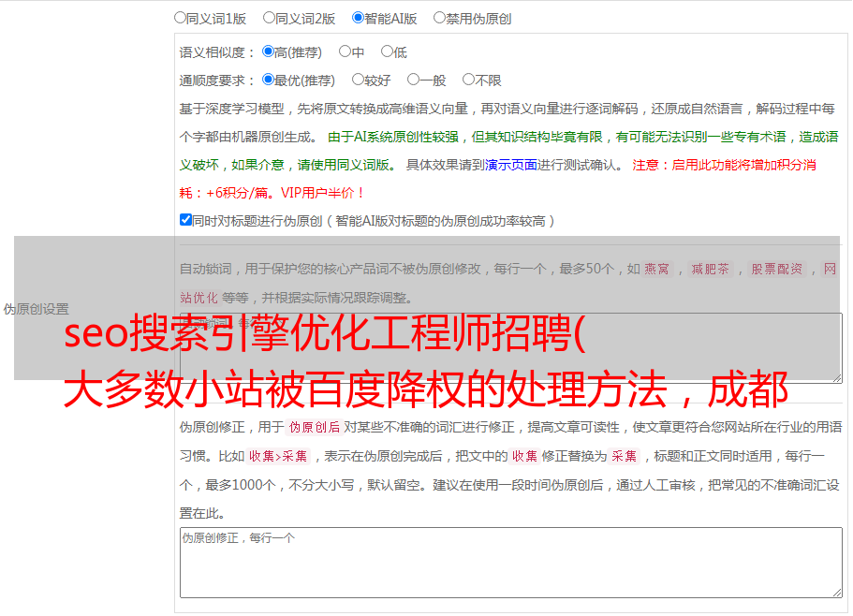853x616 pixels.
Task: Click the 收集>采集 example tag
Action: [x=278, y=456]
